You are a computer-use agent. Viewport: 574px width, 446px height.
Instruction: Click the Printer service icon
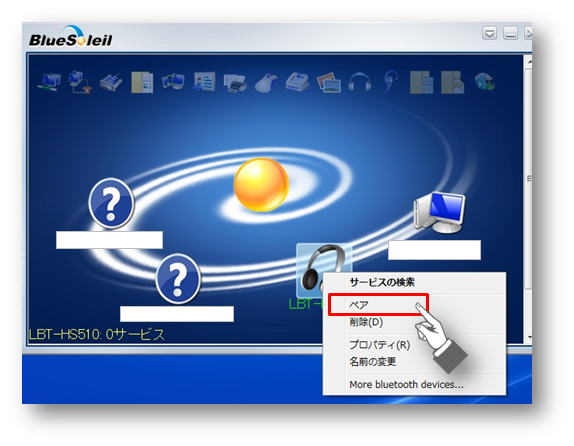pyautogui.click(x=235, y=83)
